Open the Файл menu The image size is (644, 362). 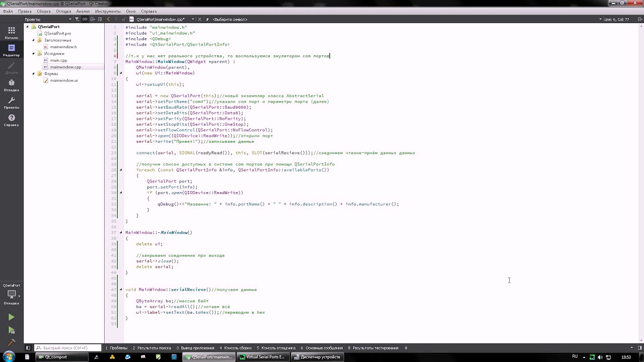[x=8, y=11]
